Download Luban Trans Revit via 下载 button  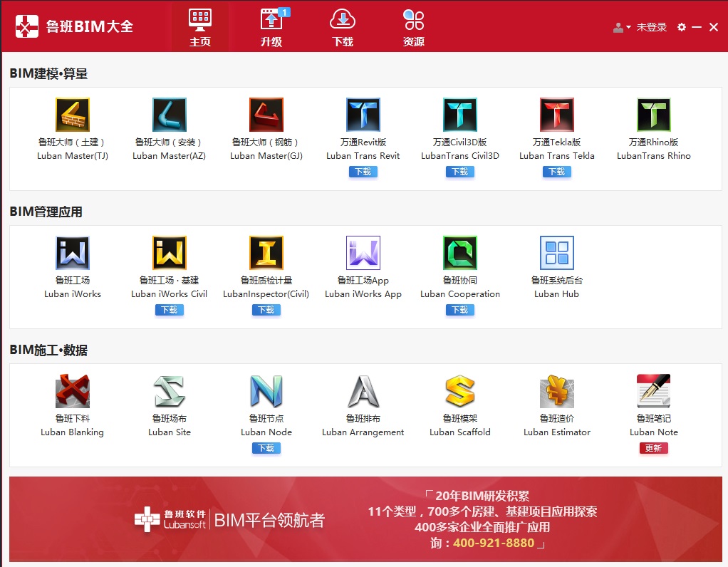tap(363, 172)
